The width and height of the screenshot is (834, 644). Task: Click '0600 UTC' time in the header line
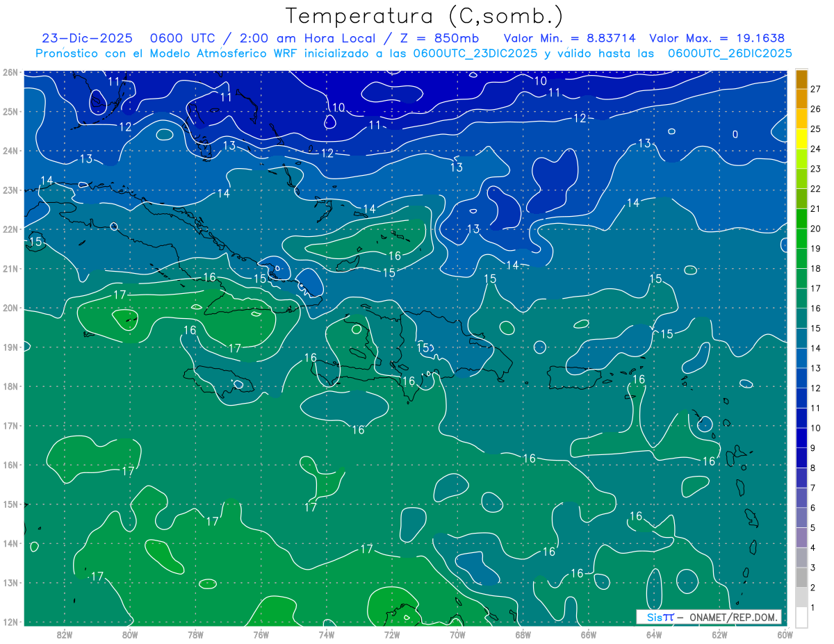(x=183, y=38)
